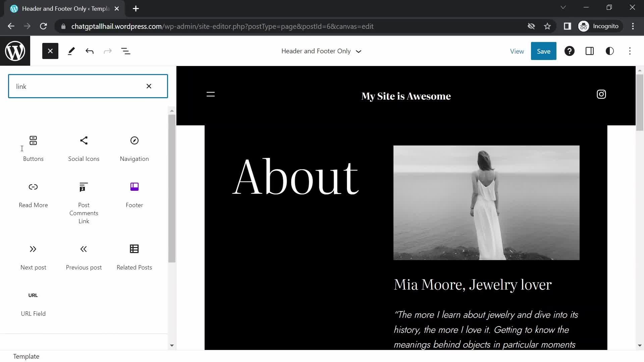The height and width of the screenshot is (362, 644).
Task: Select the Tools pencil icon
Action: click(71, 51)
